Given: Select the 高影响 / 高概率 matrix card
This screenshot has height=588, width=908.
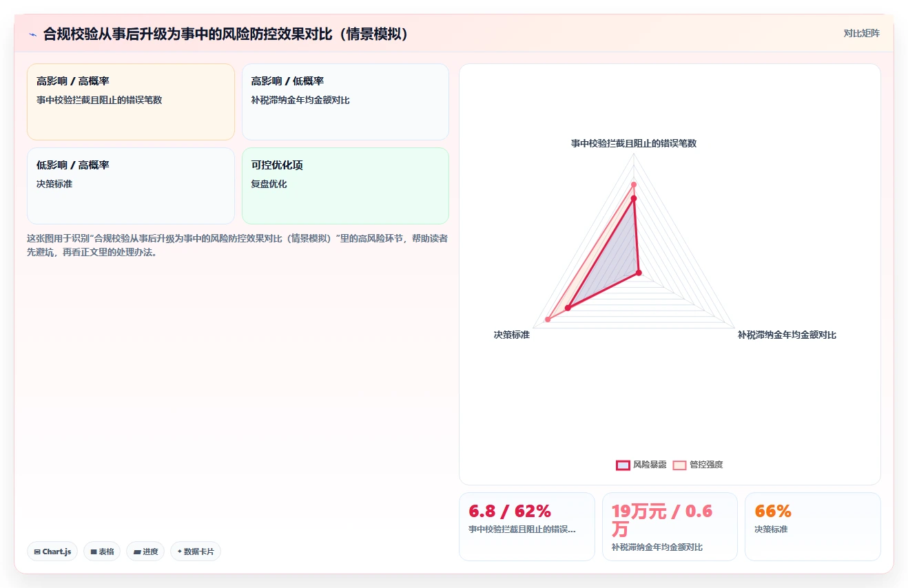Looking at the screenshot, I should pos(131,102).
